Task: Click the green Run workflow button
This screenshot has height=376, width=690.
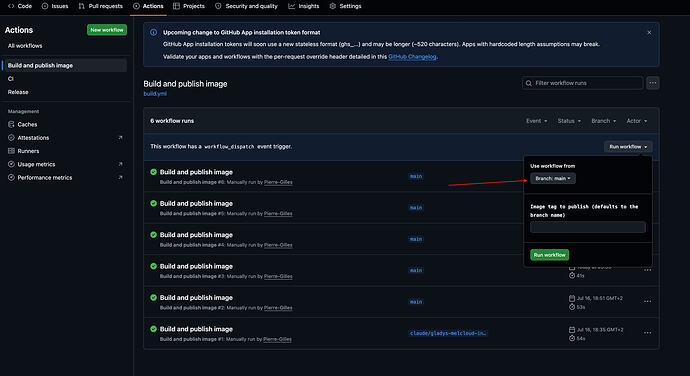Action: [550, 255]
